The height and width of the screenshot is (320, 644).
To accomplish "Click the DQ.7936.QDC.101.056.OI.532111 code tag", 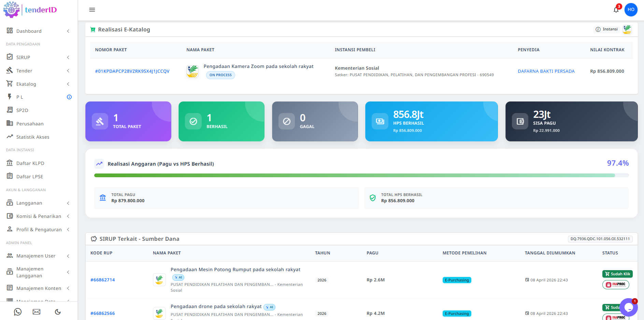I will (600, 239).
